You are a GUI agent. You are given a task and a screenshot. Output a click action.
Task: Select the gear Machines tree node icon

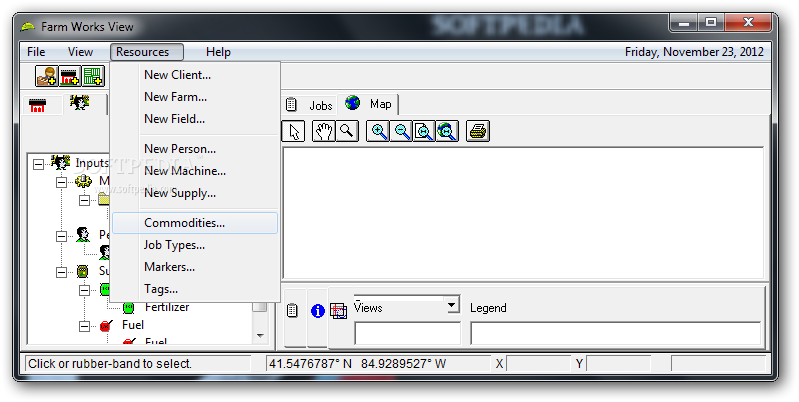84,181
